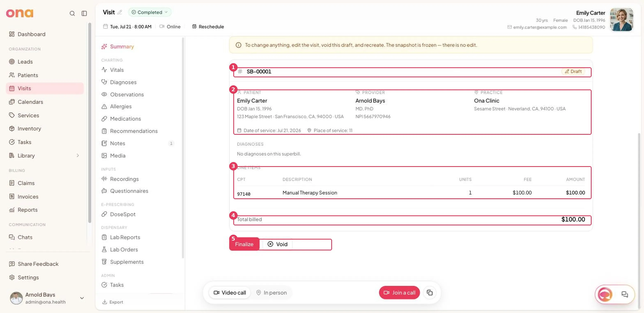
Task: Expand the Arnold Bays account menu chevron
Action: [82, 298]
